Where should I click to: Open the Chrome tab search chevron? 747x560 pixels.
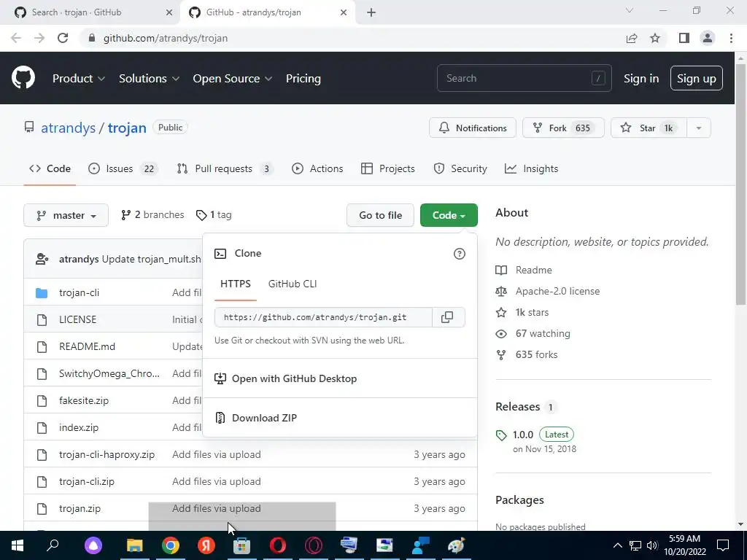click(630, 10)
